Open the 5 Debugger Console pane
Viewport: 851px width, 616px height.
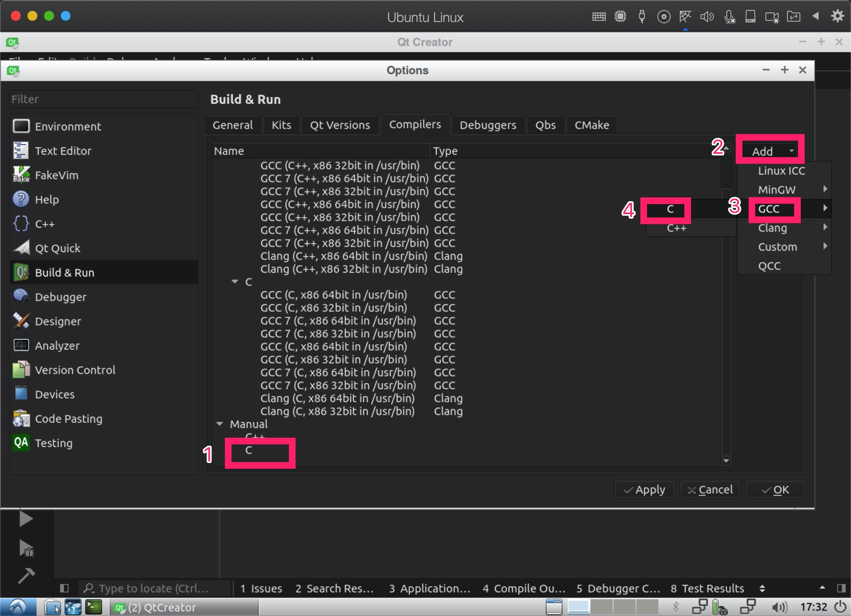click(x=618, y=589)
